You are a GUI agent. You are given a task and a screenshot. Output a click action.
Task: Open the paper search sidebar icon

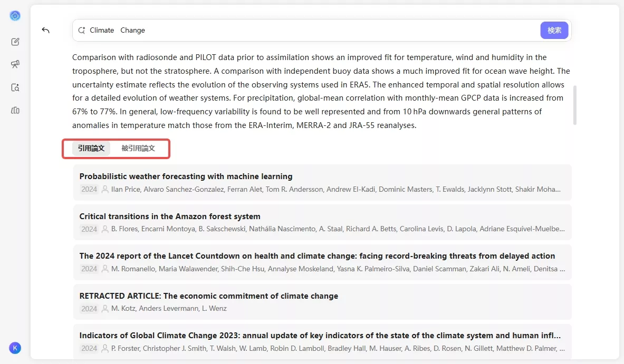[x=15, y=87]
